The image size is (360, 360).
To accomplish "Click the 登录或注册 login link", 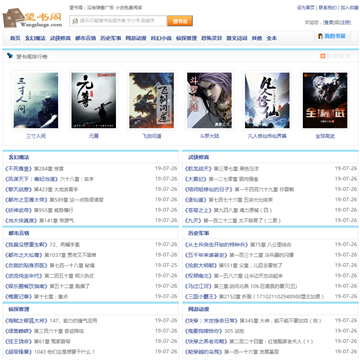I will click(337, 22).
